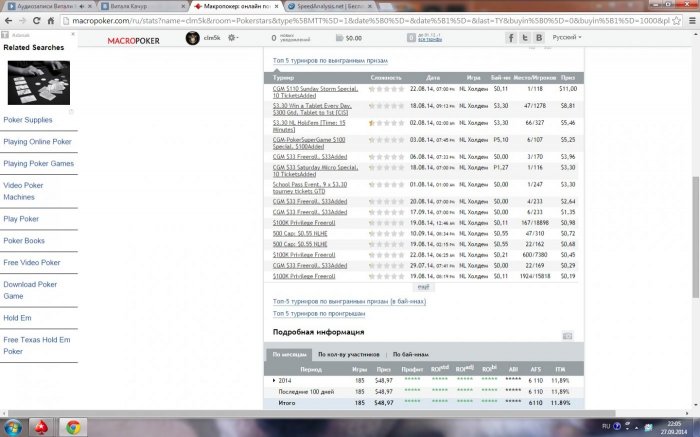Open Chrome from the taskbar
The width and height of the screenshot is (700, 437).
[x=73, y=427]
